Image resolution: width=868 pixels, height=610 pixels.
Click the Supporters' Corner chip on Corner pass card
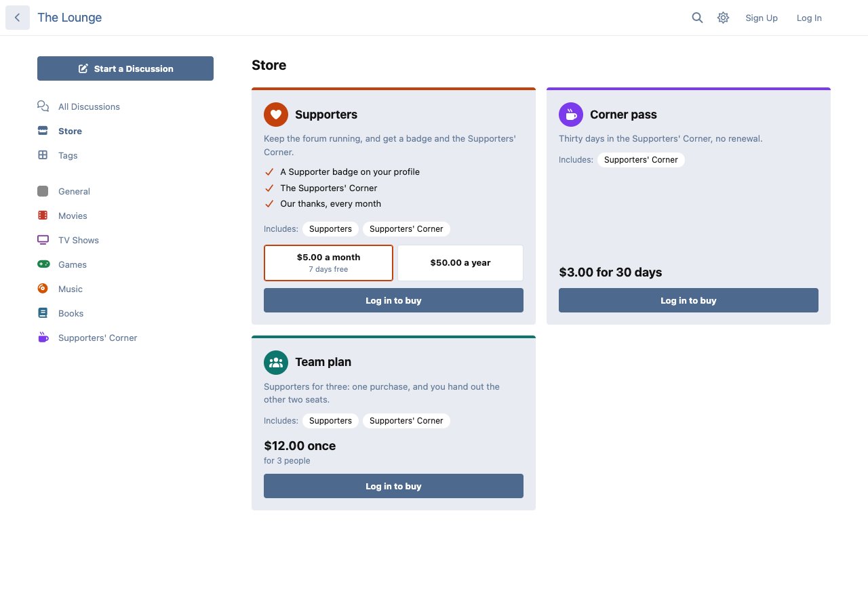click(x=641, y=160)
